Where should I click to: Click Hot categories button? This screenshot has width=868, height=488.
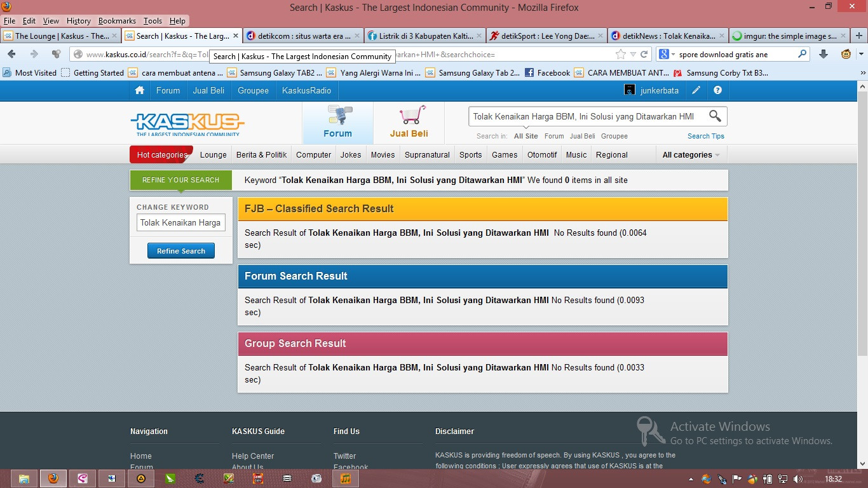pyautogui.click(x=161, y=154)
